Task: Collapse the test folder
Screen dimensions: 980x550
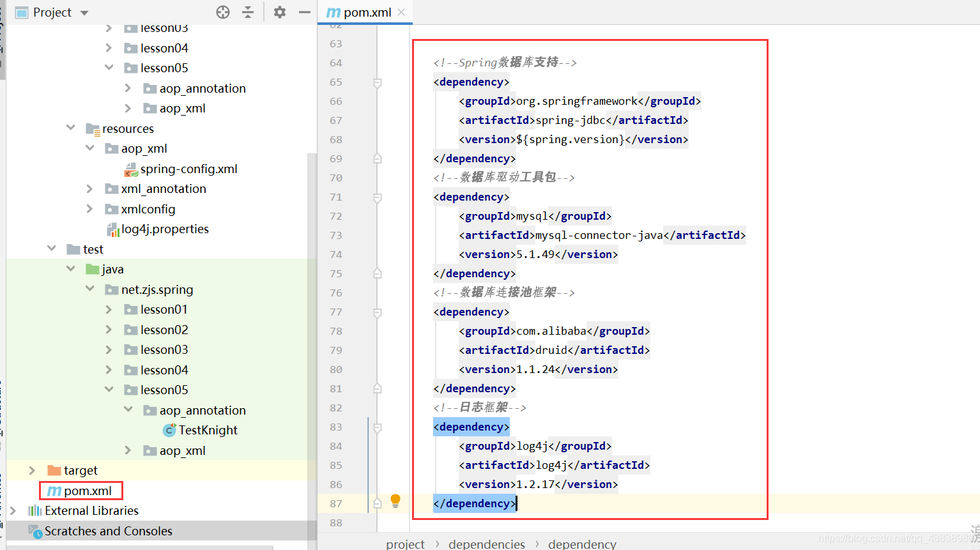Action: (x=51, y=248)
